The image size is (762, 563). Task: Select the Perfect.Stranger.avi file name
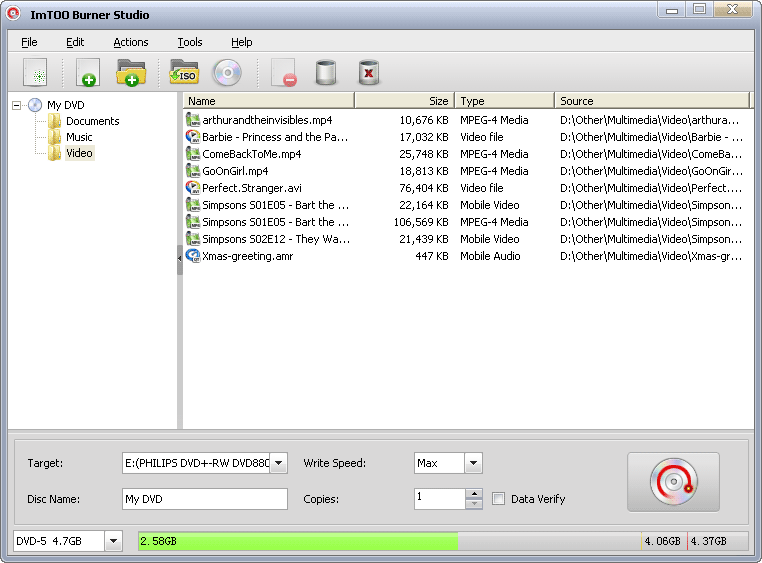pos(252,188)
